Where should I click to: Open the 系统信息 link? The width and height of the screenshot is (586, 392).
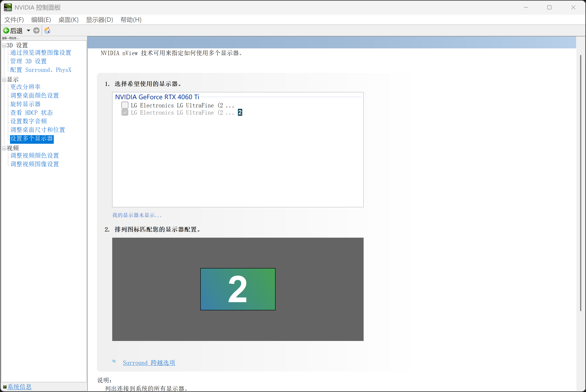pyautogui.click(x=19, y=387)
